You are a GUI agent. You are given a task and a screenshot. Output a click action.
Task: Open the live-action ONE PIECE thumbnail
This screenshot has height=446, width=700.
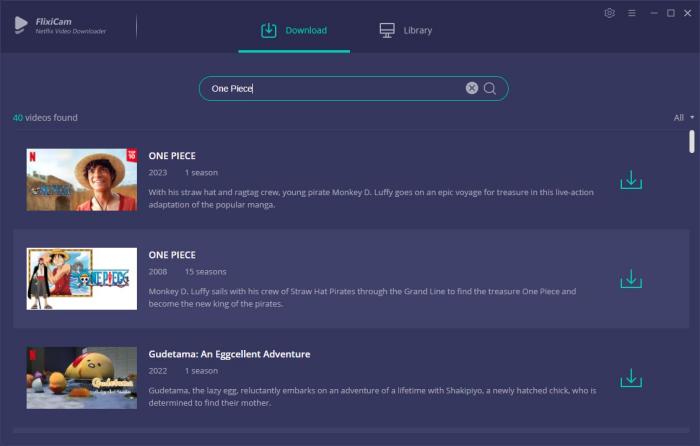(82, 180)
